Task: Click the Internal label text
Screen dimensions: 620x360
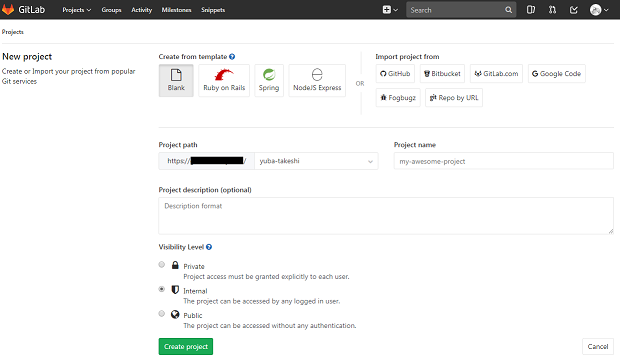Action: (x=195, y=291)
